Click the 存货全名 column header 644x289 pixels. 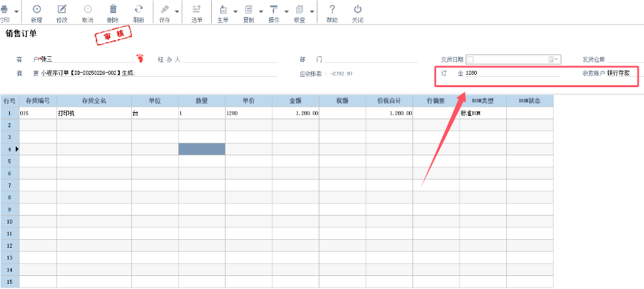(x=94, y=101)
